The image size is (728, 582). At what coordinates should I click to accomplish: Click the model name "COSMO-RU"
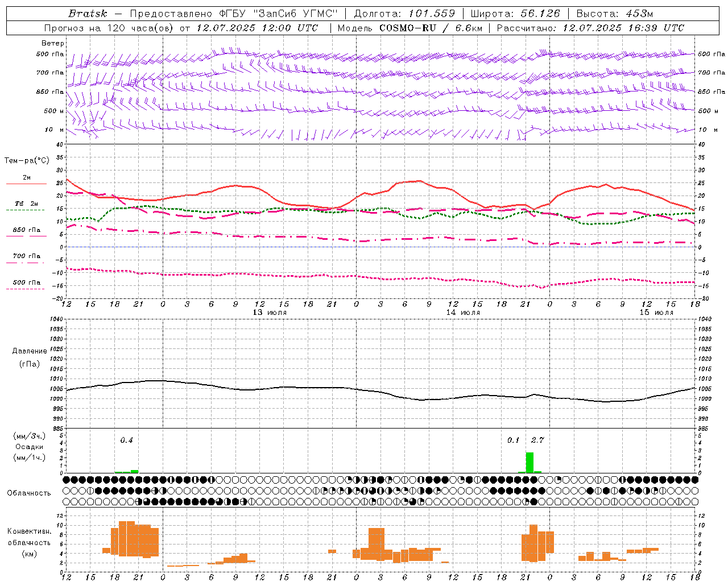407,28
